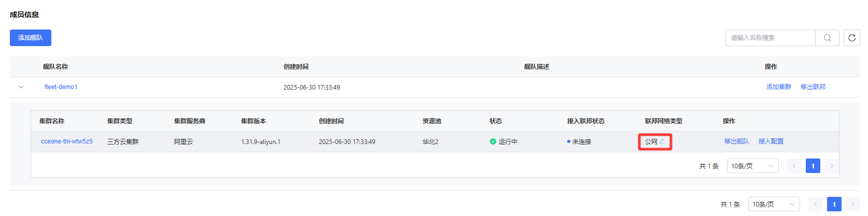868x216 pixels.
Task: Open cluster cceone-thi-wtw5z5 link
Action: [x=67, y=141]
